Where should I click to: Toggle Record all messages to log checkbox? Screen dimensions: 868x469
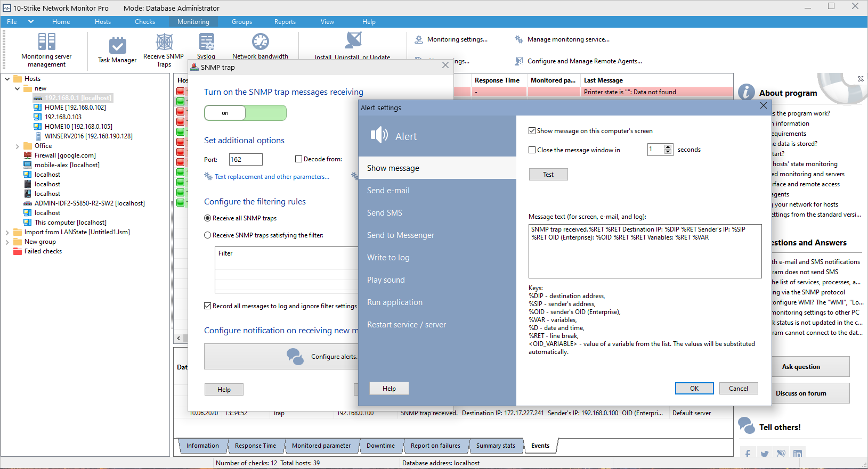click(x=208, y=306)
